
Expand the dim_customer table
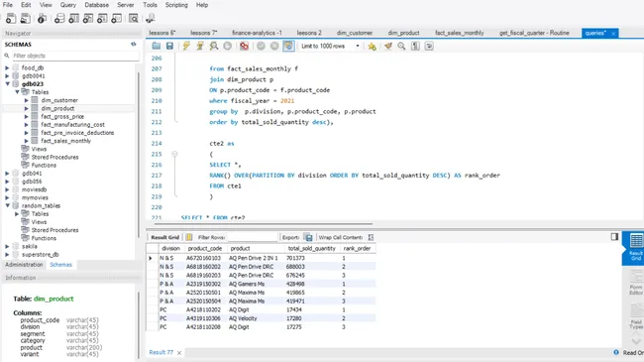[x=27, y=100]
